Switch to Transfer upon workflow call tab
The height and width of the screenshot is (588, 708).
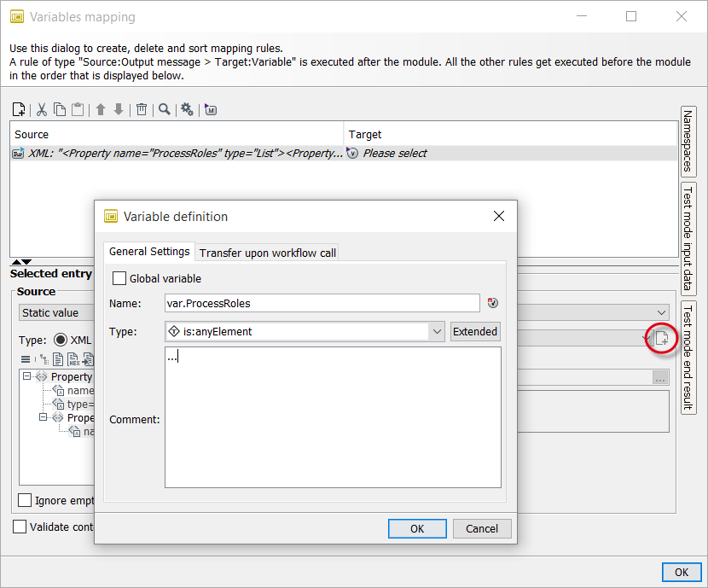(268, 252)
